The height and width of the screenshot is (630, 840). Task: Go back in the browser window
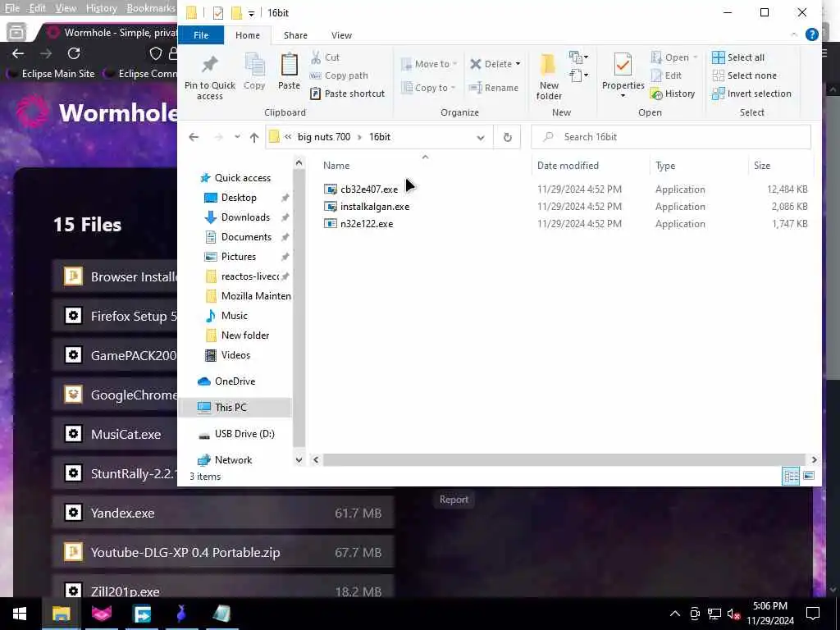click(18, 53)
